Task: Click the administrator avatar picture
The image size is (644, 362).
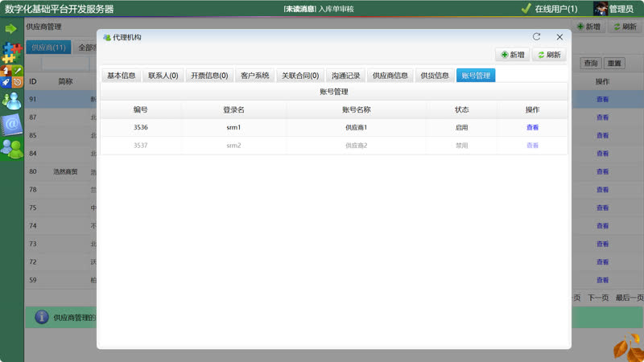Action: pyautogui.click(x=601, y=9)
